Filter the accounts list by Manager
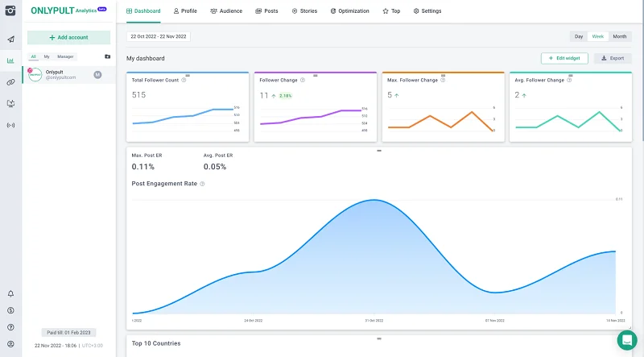 tap(65, 56)
